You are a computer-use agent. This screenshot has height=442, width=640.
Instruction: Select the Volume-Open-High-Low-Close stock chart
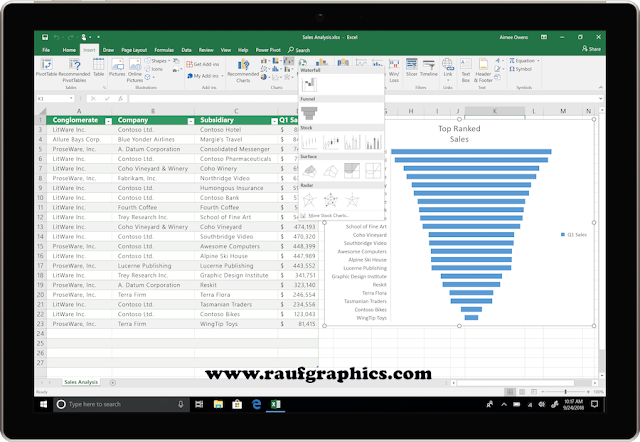pos(373,142)
